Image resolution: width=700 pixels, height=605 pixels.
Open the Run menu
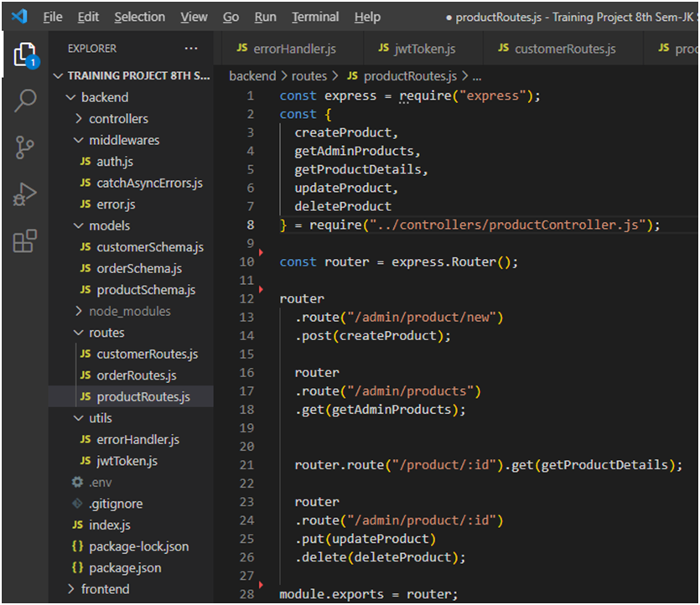point(266,16)
